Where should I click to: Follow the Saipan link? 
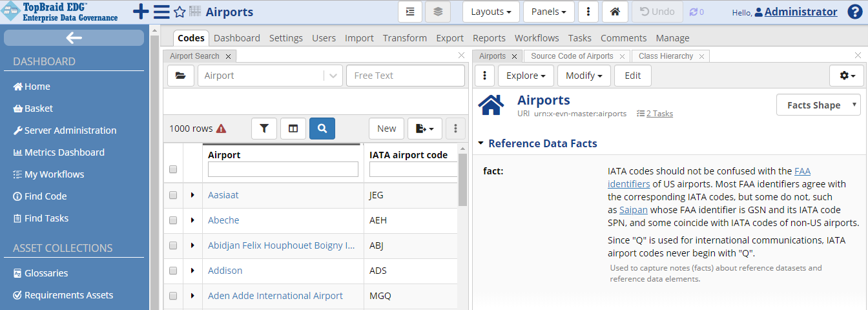[x=634, y=210]
